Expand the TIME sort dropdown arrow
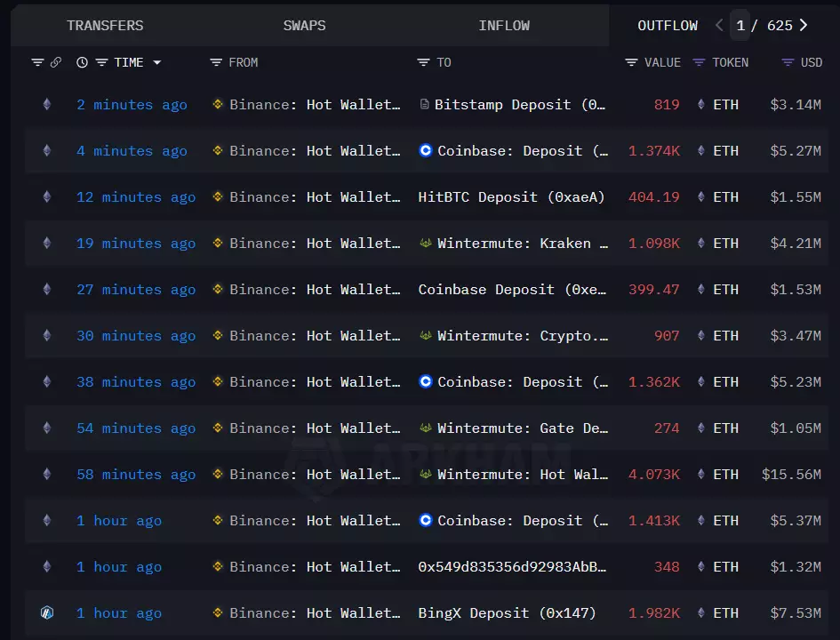The height and width of the screenshot is (640, 840). point(157,62)
